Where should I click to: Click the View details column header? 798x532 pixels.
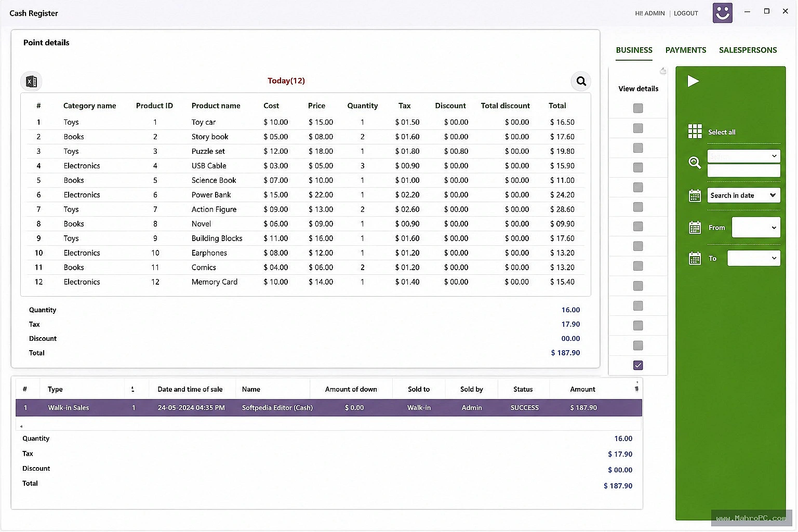[x=638, y=89]
